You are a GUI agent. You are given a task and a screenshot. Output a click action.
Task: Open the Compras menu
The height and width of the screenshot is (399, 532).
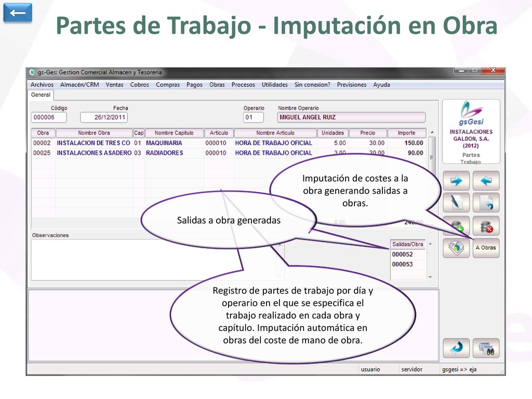(x=168, y=85)
